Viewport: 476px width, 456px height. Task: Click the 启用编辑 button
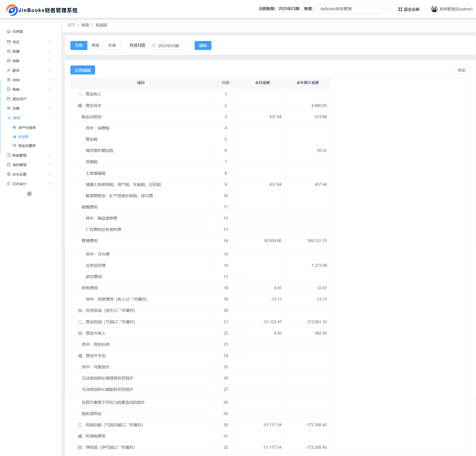pos(83,70)
